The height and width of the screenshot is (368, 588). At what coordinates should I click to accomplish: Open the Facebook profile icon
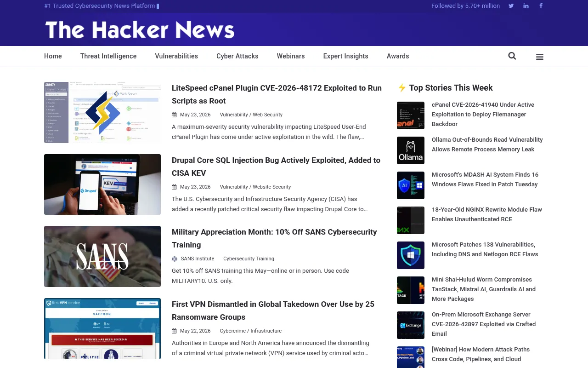(541, 6)
